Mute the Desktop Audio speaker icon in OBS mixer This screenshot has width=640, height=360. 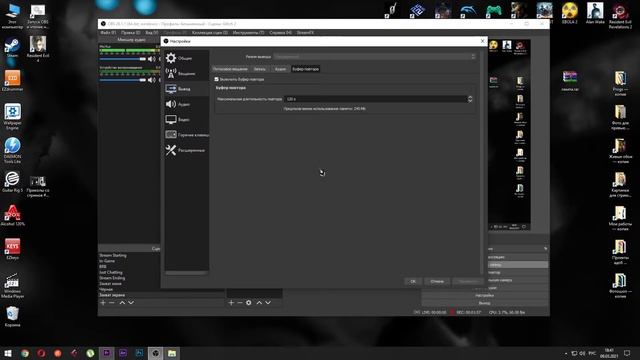[151, 80]
